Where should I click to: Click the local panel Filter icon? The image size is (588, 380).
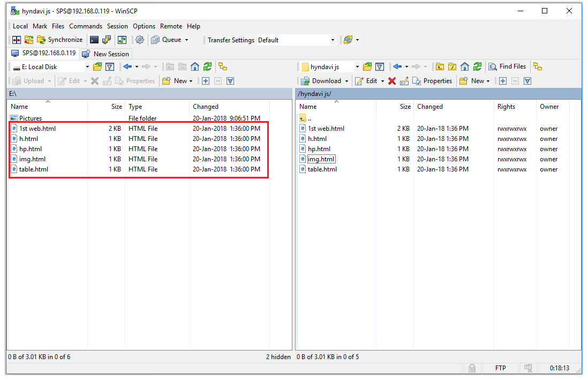110,67
